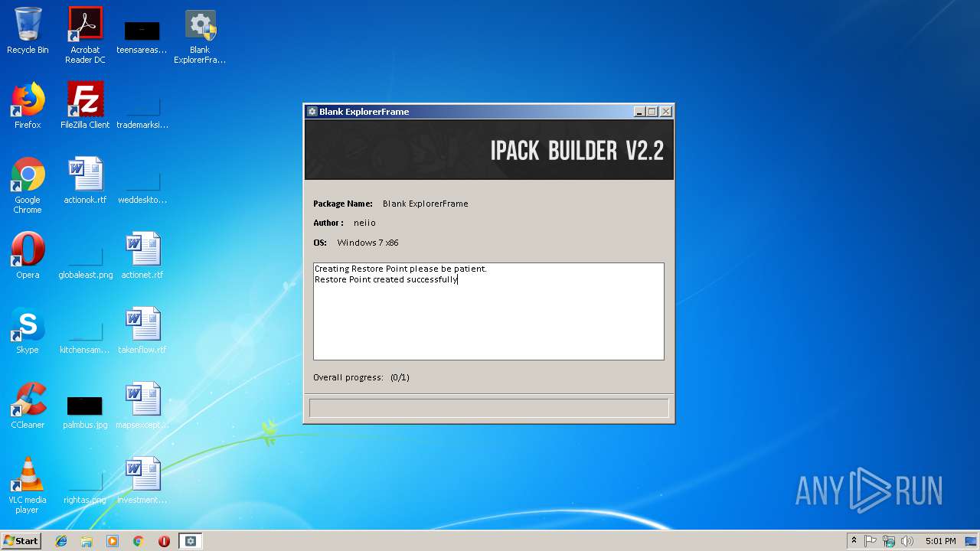Open Chrome from the taskbar
Image resolution: width=980 pixels, height=551 pixels.
click(139, 541)
